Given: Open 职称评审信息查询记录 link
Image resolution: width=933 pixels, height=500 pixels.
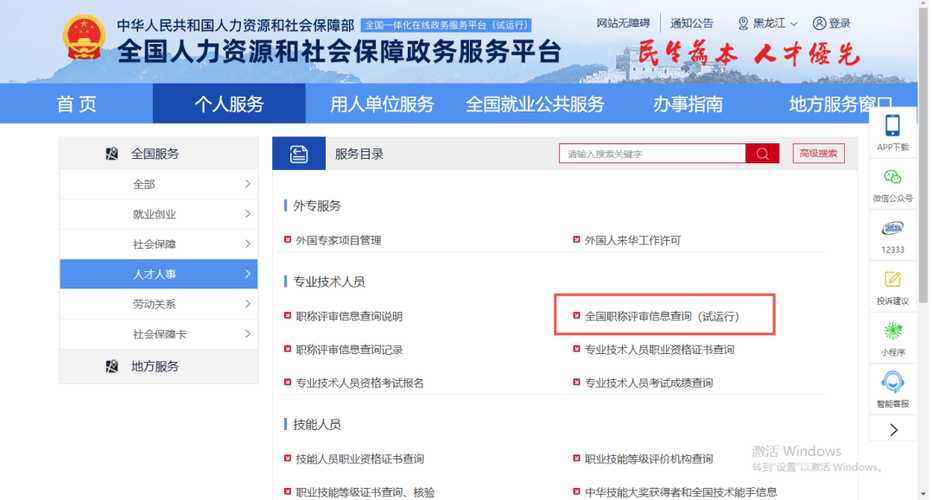Looking at the screenshot, I should pyautogui.click(x=351, y=350).
